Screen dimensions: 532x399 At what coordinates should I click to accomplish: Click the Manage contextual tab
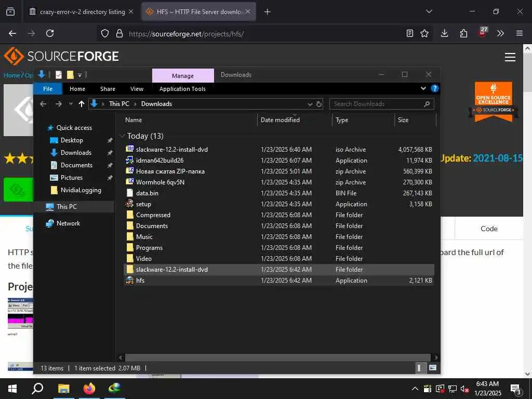(183, 76)
